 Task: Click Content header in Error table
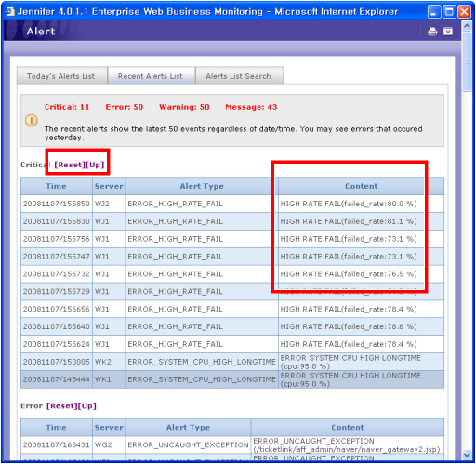348,427
